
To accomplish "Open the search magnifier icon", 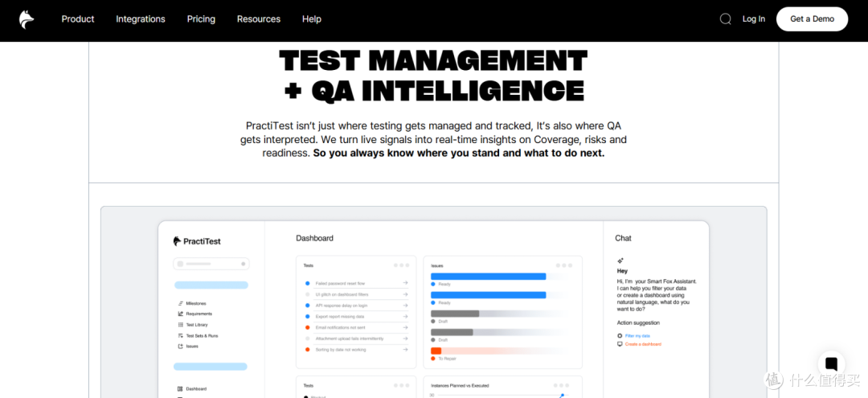I will (725, 19).
